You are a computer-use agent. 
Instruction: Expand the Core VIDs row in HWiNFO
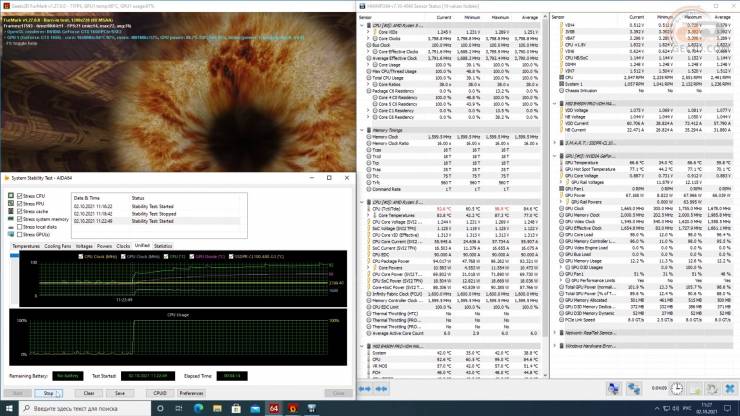(x=369, y=32)
